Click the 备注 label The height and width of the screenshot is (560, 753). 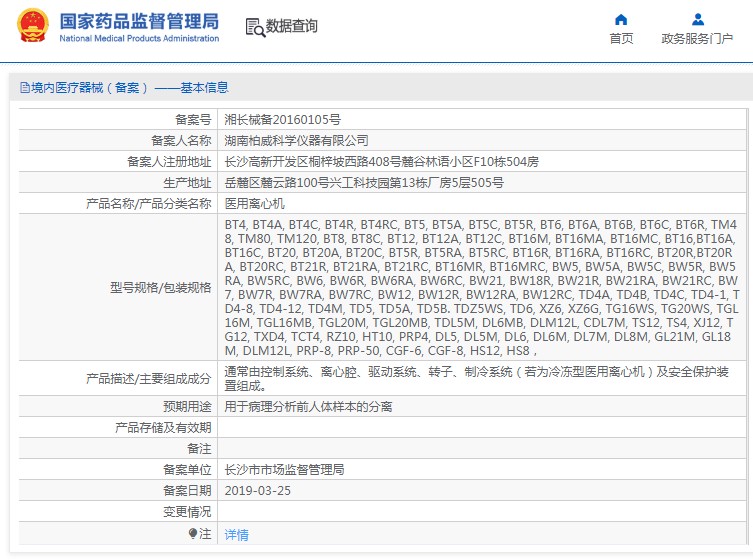click(199, 449)
